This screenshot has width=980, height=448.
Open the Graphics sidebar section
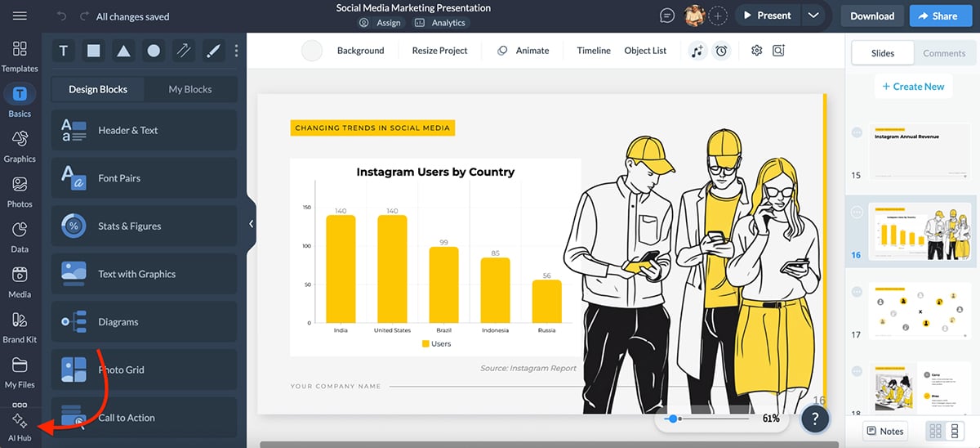click(x=20, y=146)
